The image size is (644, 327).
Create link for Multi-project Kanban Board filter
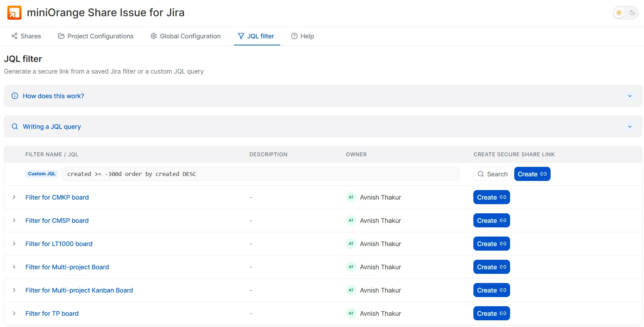point(491,290)
